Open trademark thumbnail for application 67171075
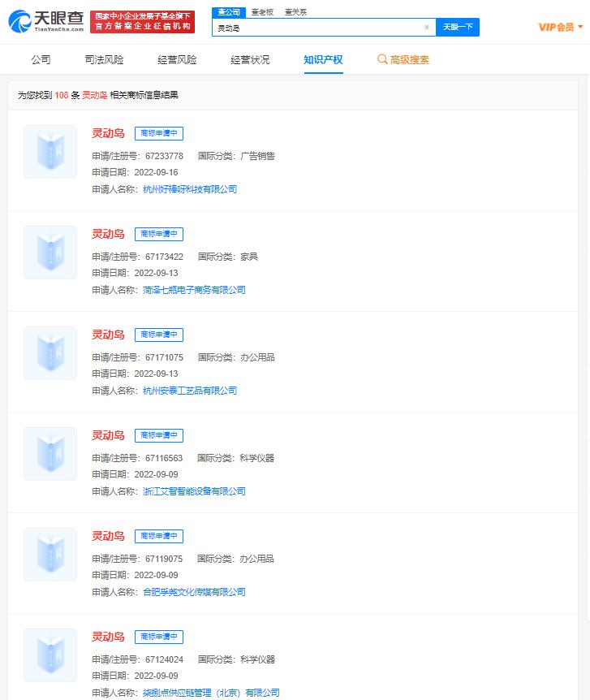Screen dimensions: 590x700 [x=50, y=353]
